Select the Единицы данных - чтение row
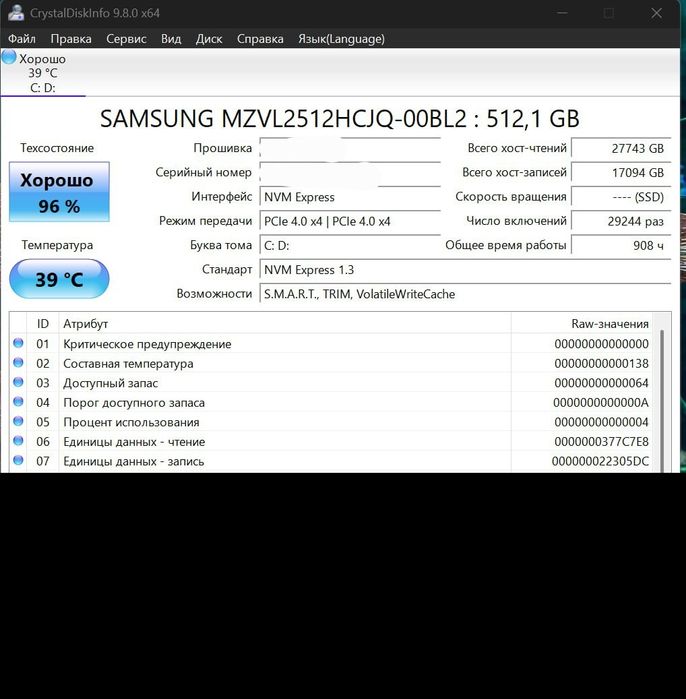 coord(330,442)
